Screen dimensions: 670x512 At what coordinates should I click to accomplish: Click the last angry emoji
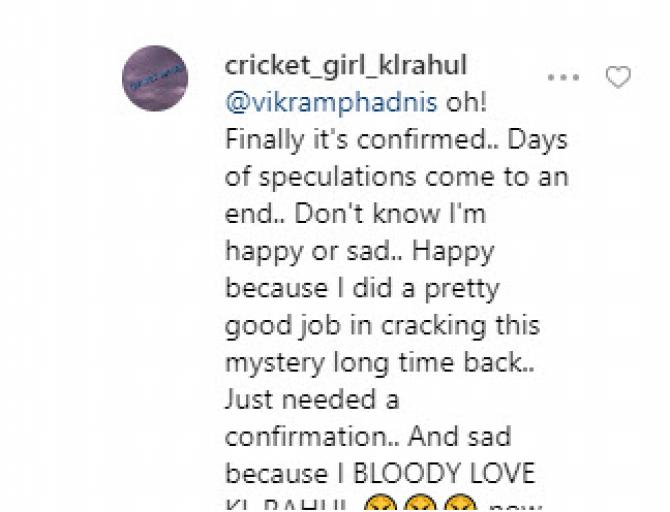[x=459, y=504]
